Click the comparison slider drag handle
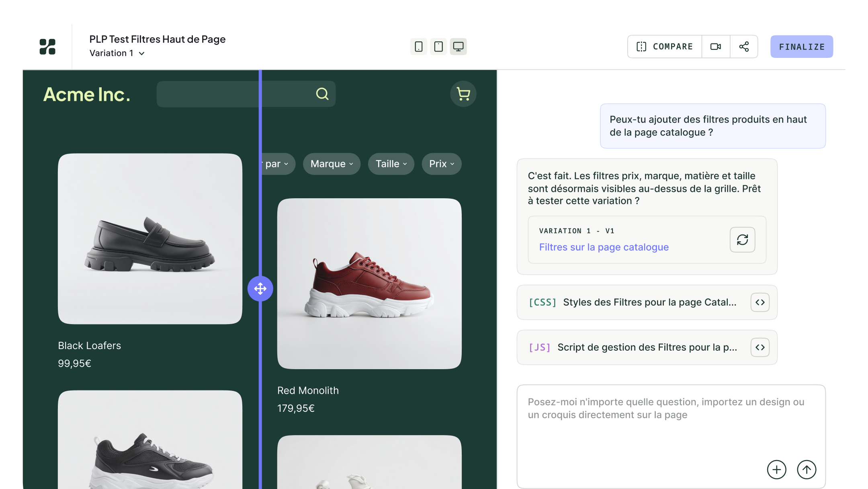 (x=260, y=288)
